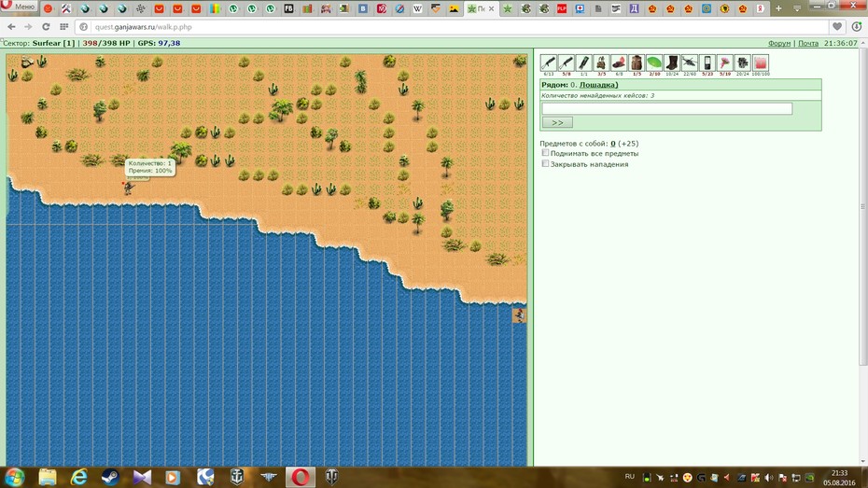The height and width of the screenshot is (488, 868).
Task: Click the 'Форум' link
Action: [x=779, y=43]
